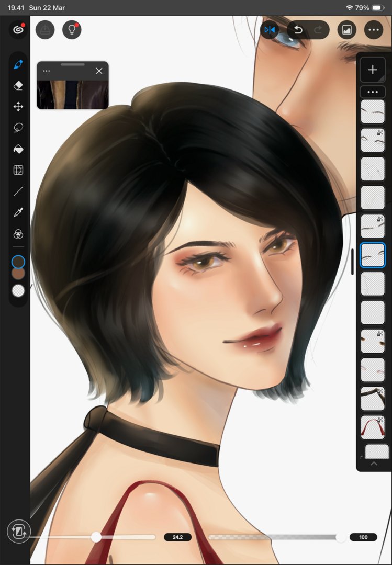
Task: Select the straight Line tool
Action: tap(18, 191)
